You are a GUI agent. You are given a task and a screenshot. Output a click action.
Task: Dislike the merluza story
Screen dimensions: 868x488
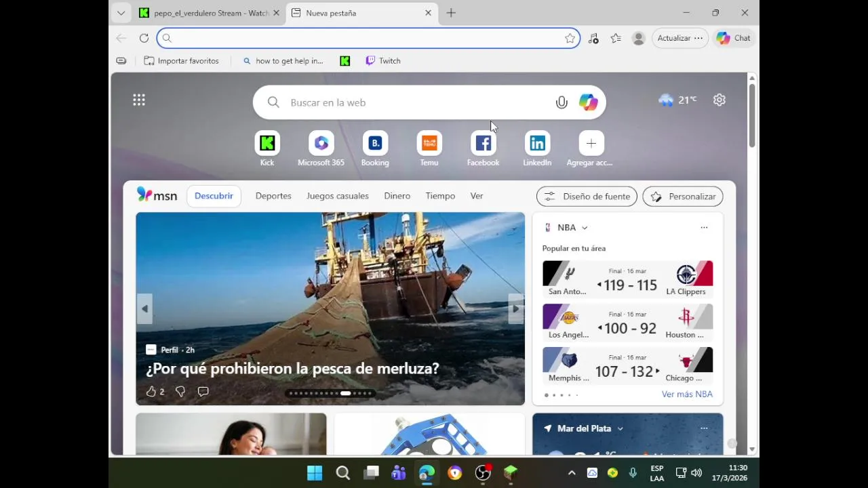[x=180, y=392]
